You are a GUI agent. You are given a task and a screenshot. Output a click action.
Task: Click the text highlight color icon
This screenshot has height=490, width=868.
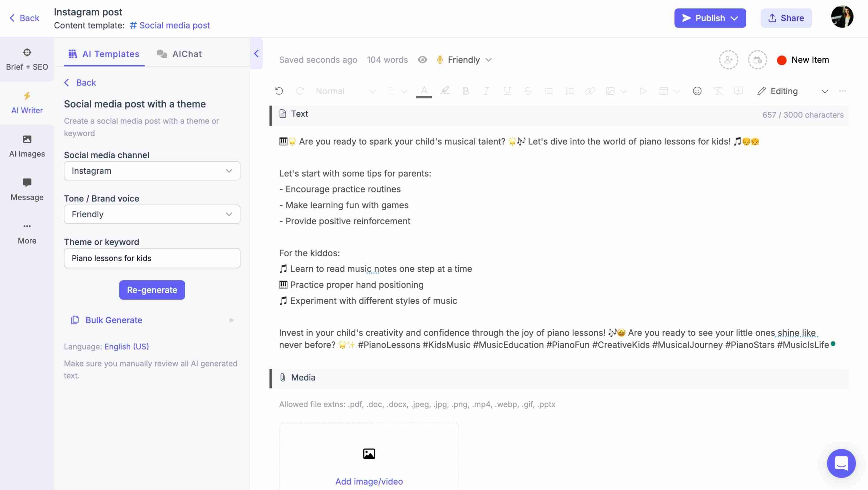[445, 91]
